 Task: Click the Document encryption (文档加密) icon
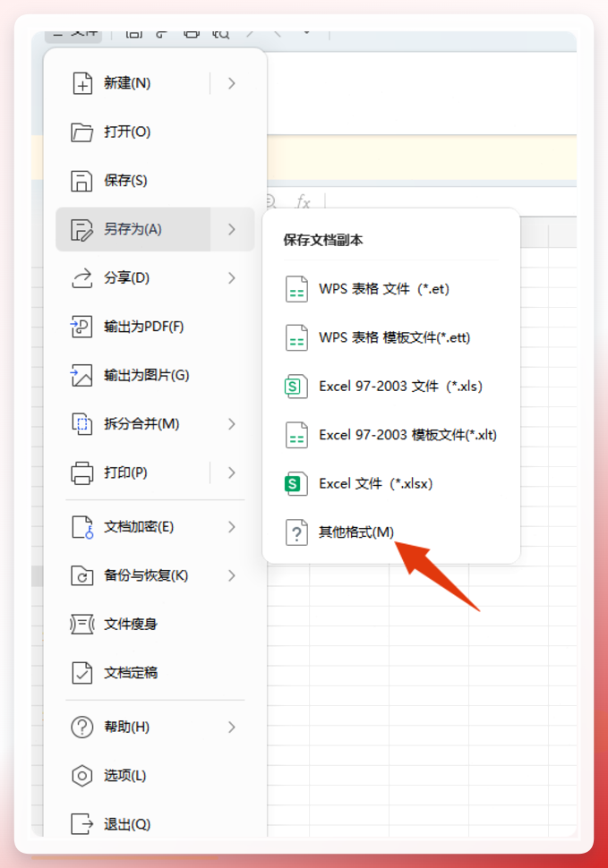click(x=82, y=527)
